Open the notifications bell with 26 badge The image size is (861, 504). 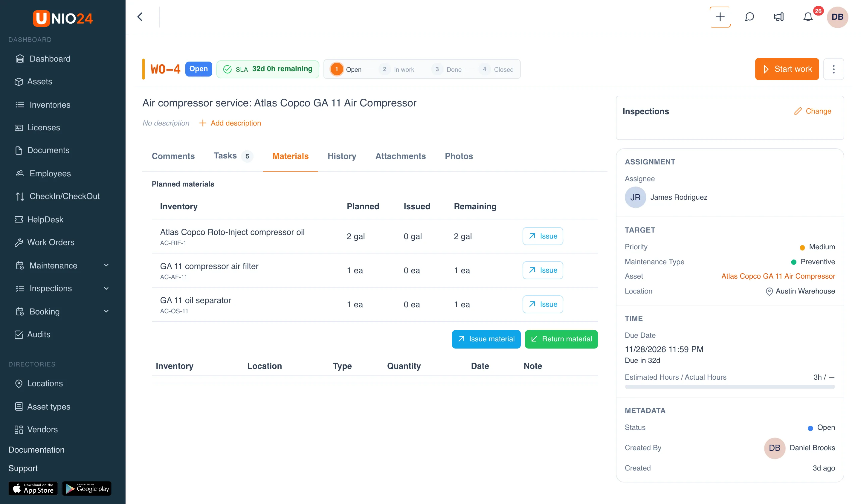808,17
